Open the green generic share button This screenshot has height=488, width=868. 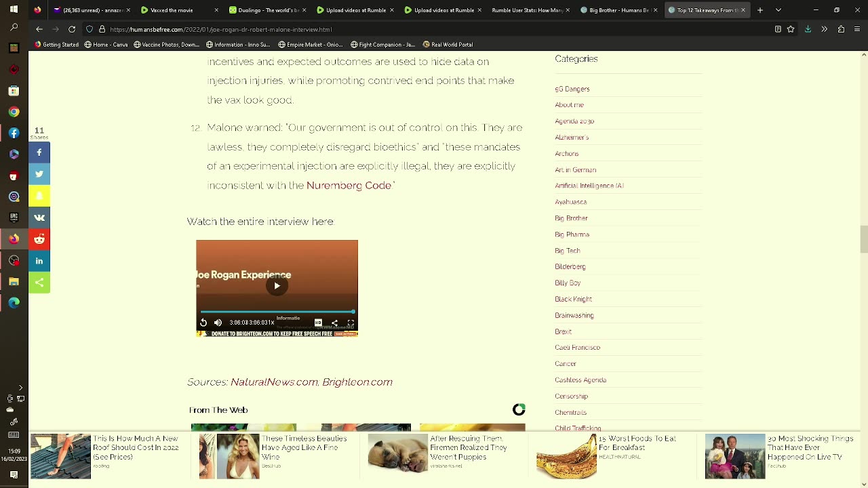(39, 283)
